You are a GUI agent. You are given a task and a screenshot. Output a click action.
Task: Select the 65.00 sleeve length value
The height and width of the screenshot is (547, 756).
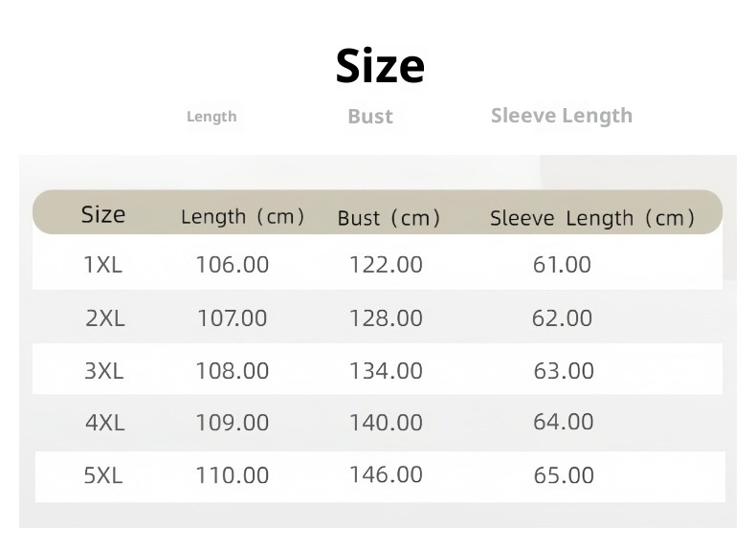(x=564, y=475)
